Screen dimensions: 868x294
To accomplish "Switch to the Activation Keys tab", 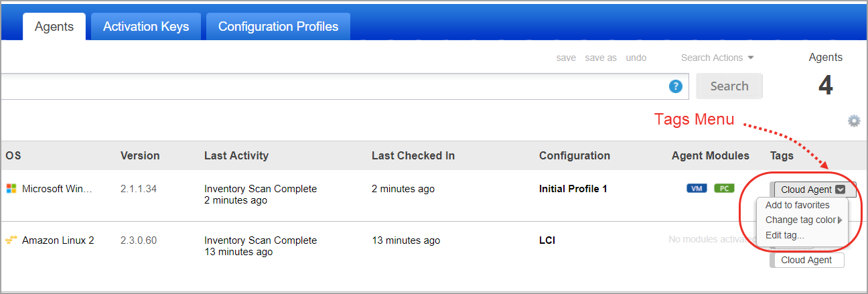I will 146,27.
